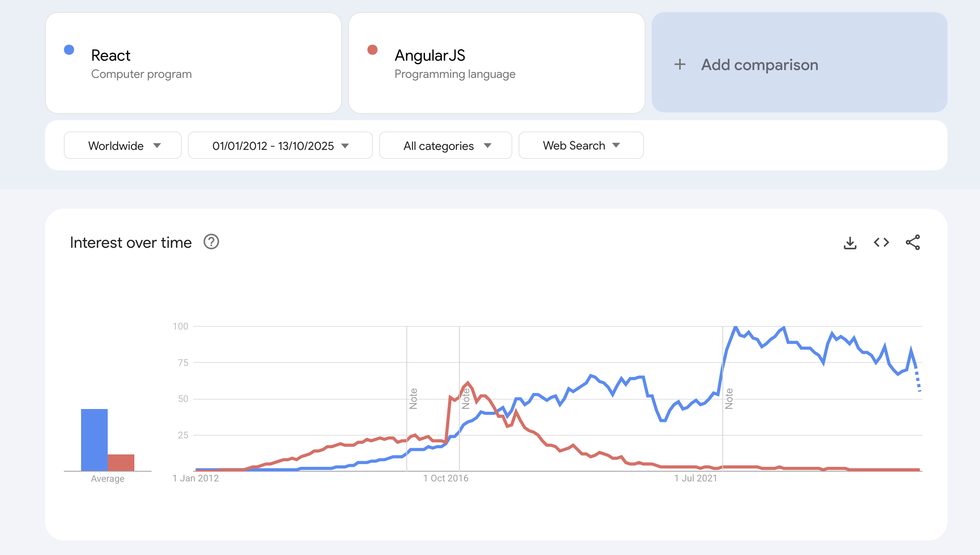This screenshot has height=555, width=980.
Task: Click the blue React average bar
Action: point(94,440)
